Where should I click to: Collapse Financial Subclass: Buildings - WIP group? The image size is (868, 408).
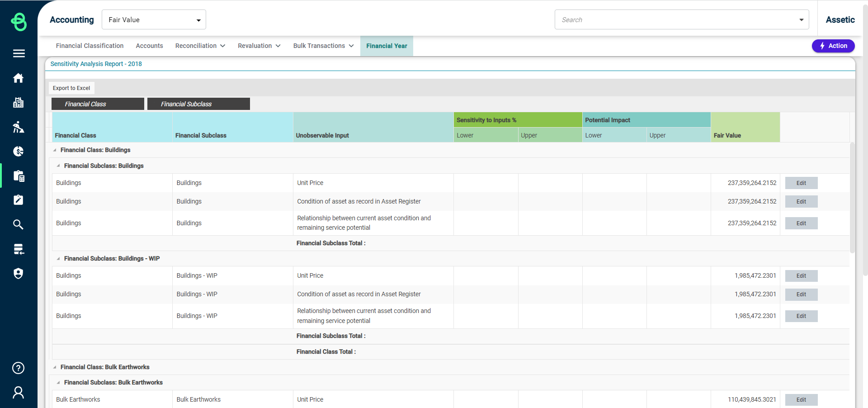click(x=58, y=259)
